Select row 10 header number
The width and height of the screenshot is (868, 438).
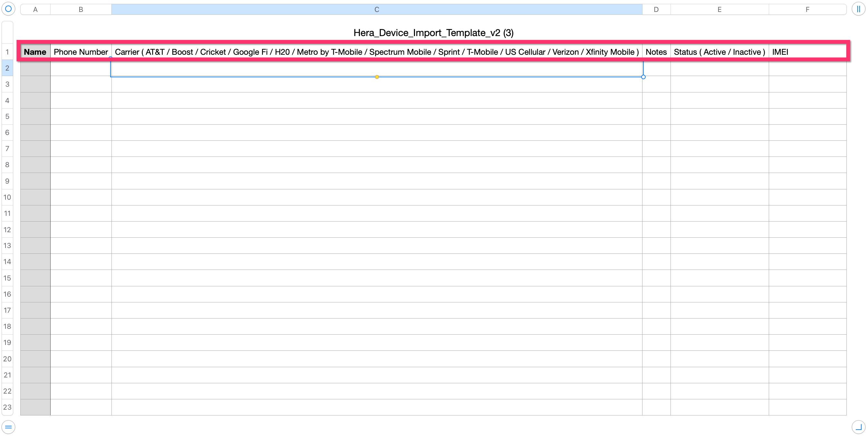tap(7, 197)
